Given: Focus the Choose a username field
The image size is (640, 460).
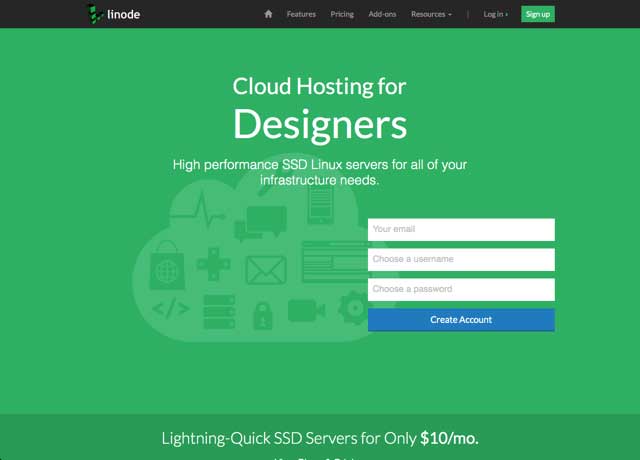Looking at the screenshot, I should [461, 260].
